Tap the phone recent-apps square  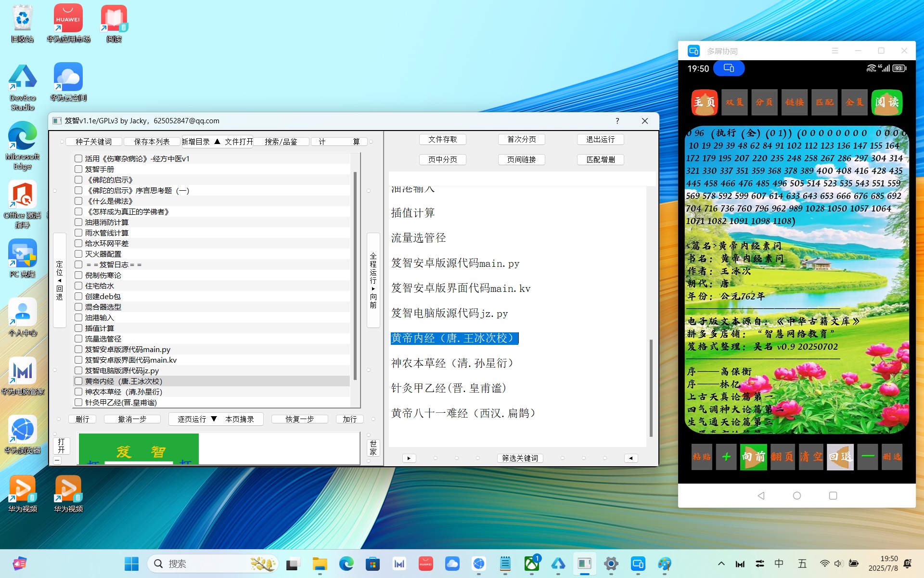click(x=833, y=496)
